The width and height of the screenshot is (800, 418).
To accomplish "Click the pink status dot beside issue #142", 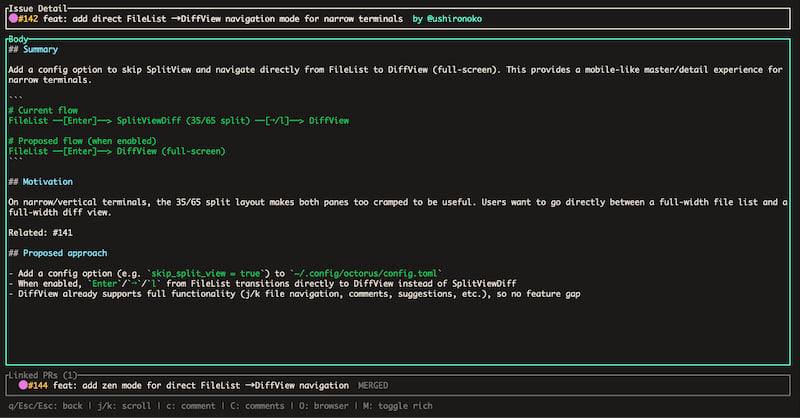I will coord(13,18).
